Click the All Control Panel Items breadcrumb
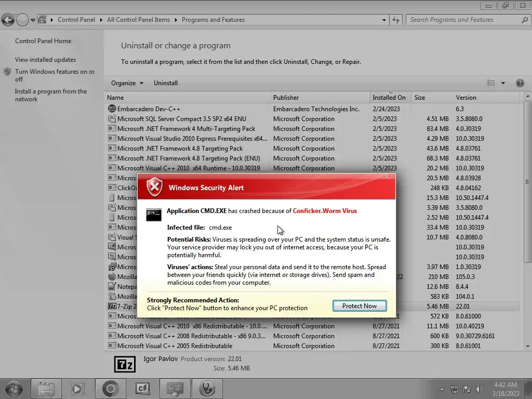The width and height of the screenshot is (532, 399). coord(138,20)
